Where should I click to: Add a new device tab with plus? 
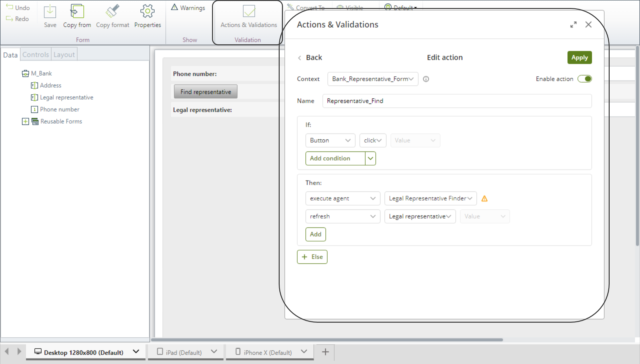(325, 352)
